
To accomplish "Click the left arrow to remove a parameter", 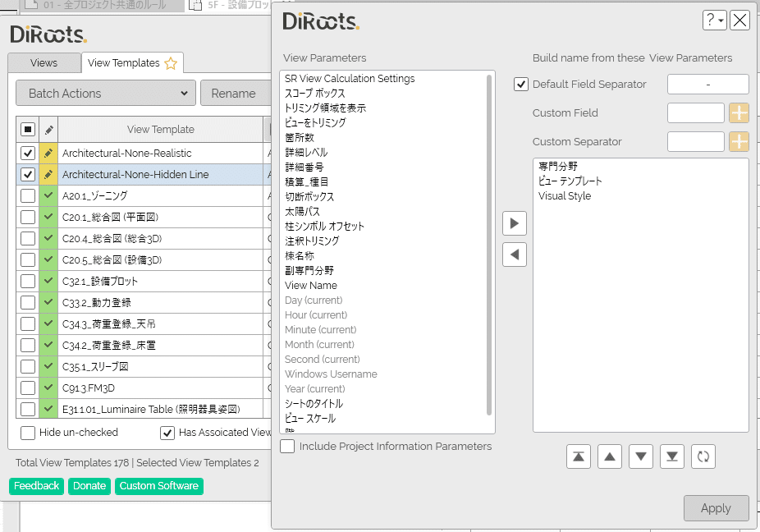I will pos(515,255).
